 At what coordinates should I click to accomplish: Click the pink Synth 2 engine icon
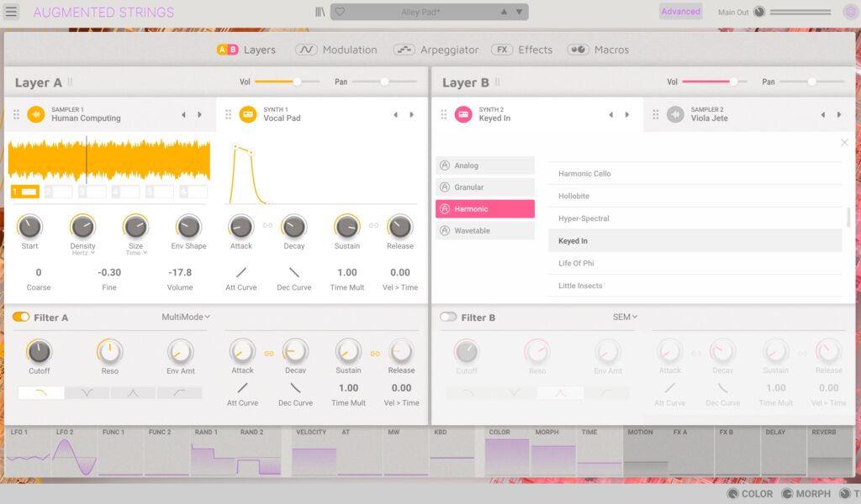coord(463,114)
